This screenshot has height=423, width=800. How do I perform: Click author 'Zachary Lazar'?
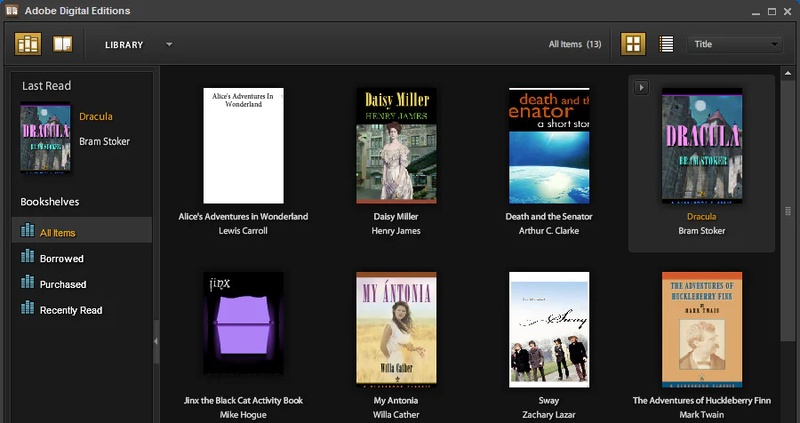tap(549, 415)
